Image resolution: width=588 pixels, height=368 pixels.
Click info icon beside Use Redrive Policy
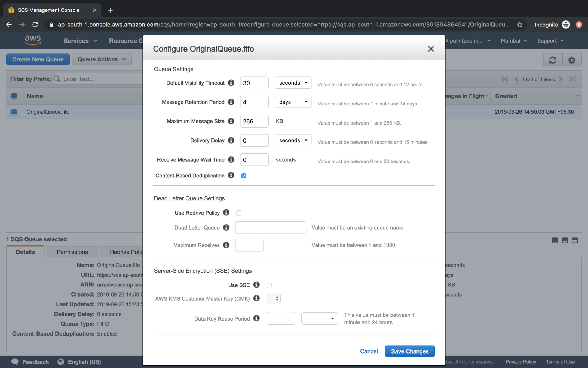[226, 212]
